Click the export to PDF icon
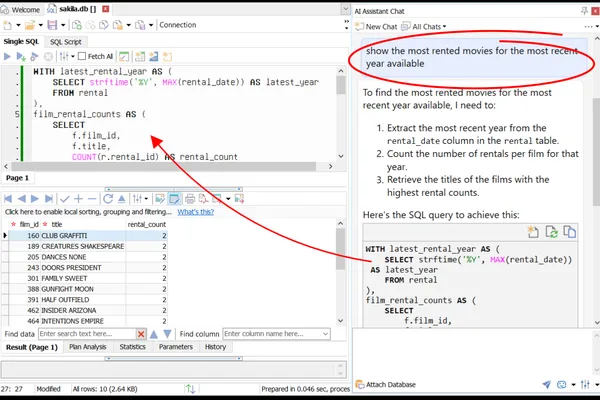Viewport: 600px width, 400px height. point(203,199)
